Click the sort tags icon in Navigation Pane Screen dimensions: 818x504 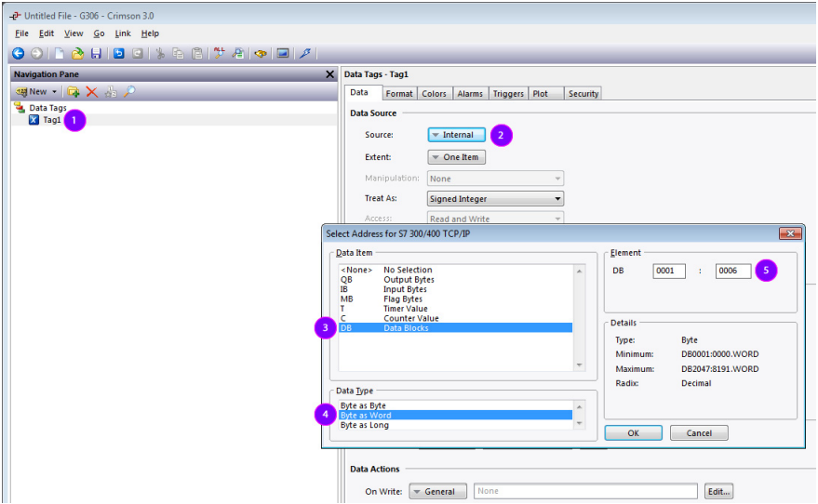[111, 92]
